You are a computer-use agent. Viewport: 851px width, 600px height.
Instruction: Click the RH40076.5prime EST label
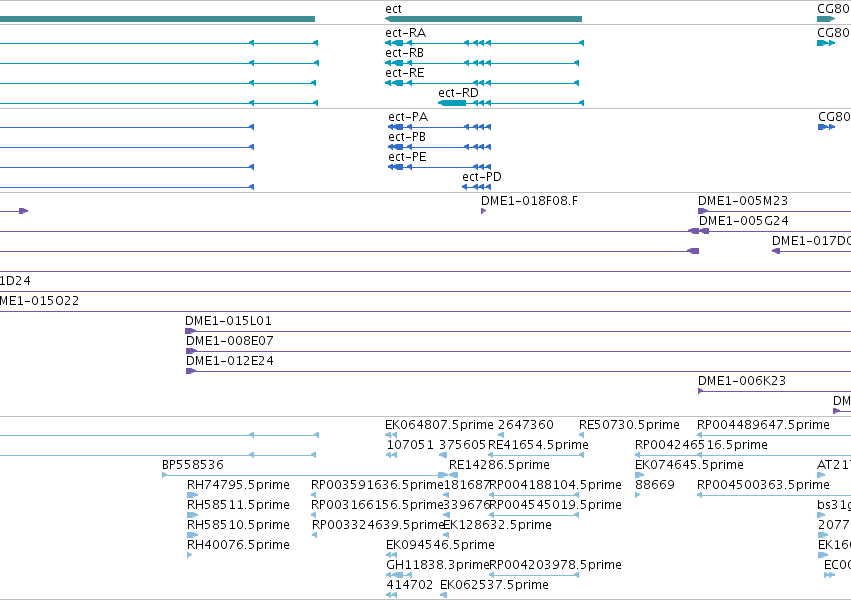238,545
